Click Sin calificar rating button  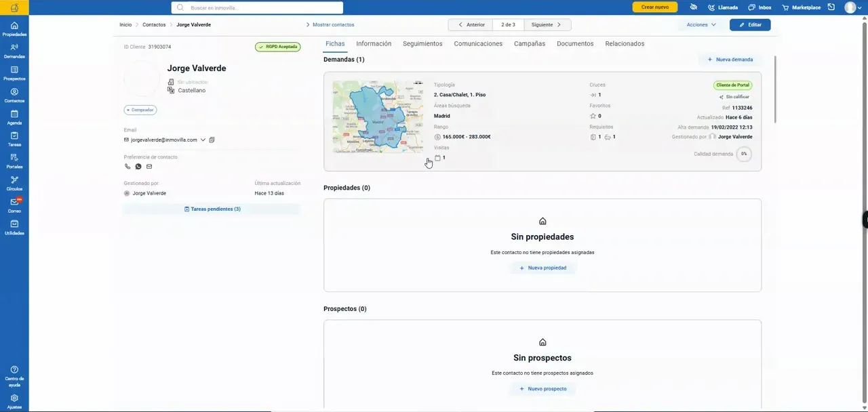734,97
